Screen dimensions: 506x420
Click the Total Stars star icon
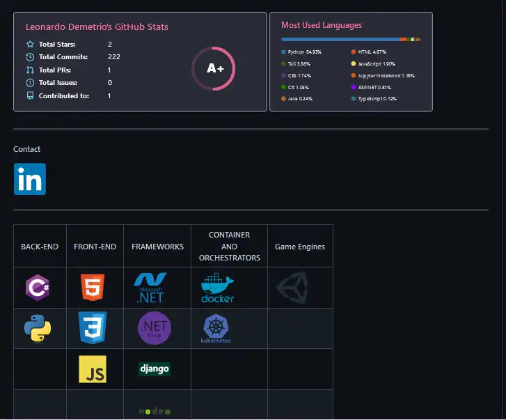30,44
